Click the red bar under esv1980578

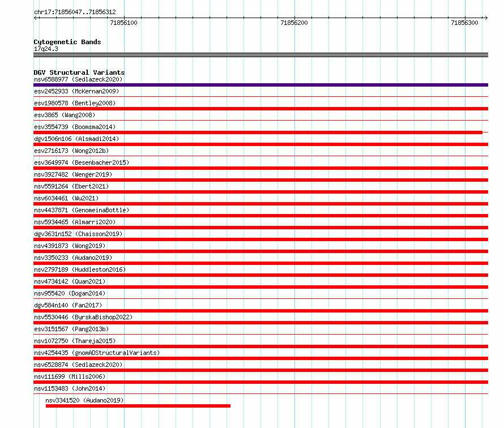(x=260, y=109)
